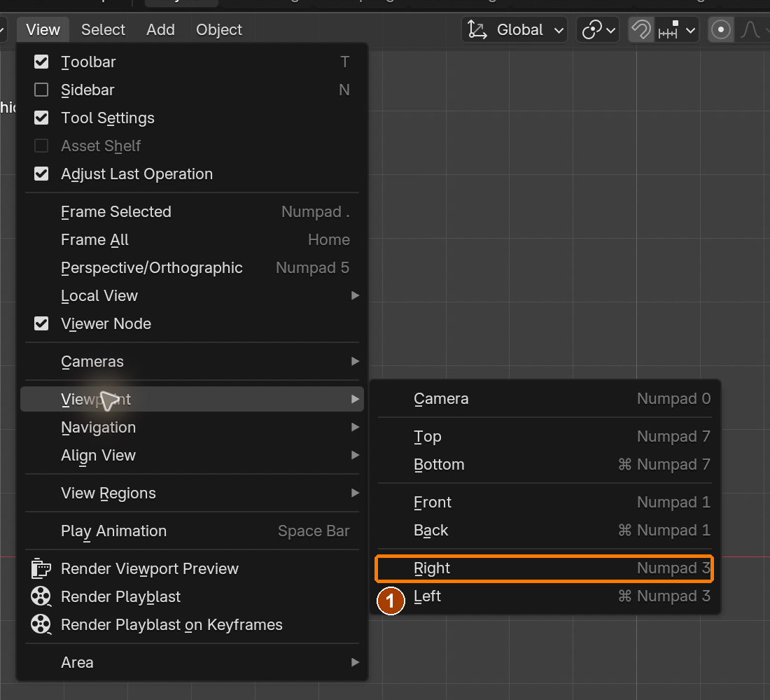Toggle the Proportional Editing circle icon
Viewport: 770px width, 700px height.
click(x=720, y=29)
